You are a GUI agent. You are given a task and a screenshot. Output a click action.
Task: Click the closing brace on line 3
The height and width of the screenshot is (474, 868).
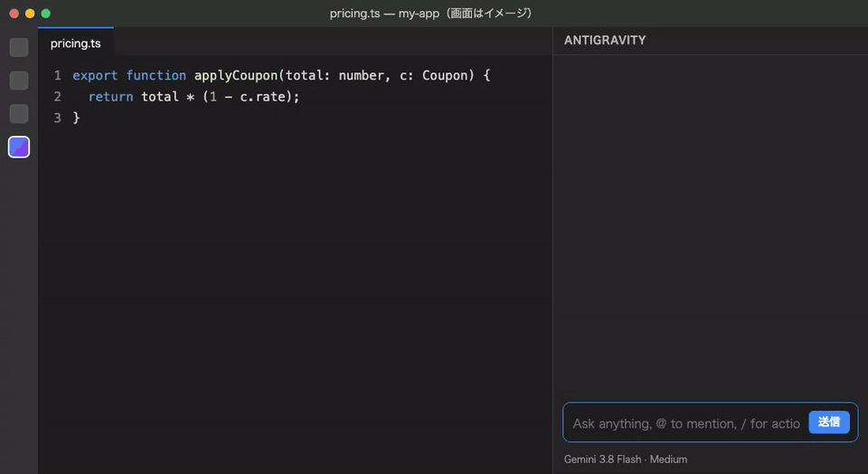76,118
